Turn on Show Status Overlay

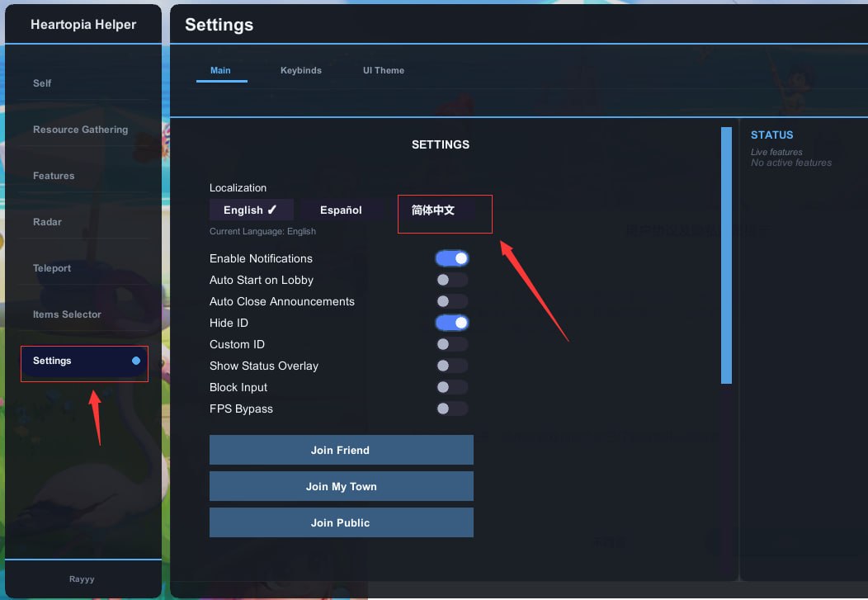452,366
